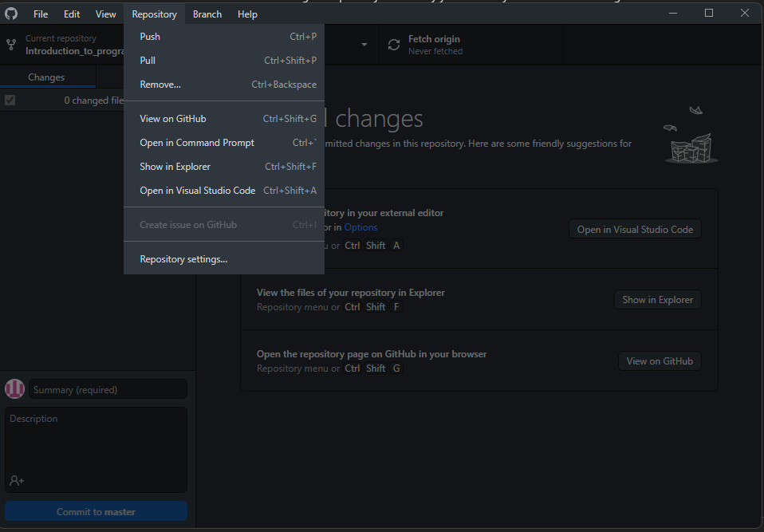The image size is (764, 532).
Task: Click the Open in Visual Studio Code button
Action: tap(635, 229)
